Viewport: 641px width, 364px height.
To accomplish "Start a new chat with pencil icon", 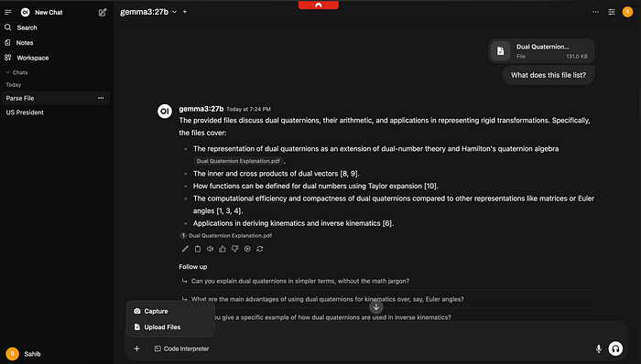I will (x=103, y=12).
